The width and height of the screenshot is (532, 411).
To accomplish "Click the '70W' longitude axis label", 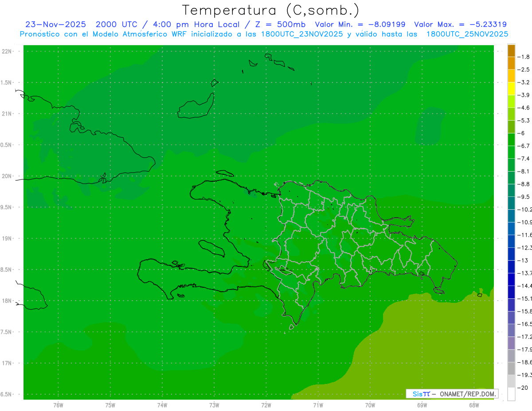I will 370,405.
